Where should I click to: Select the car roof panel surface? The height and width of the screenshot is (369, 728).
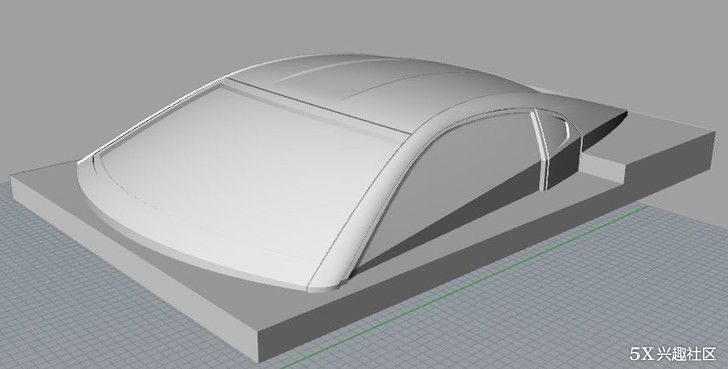point(371,93)
